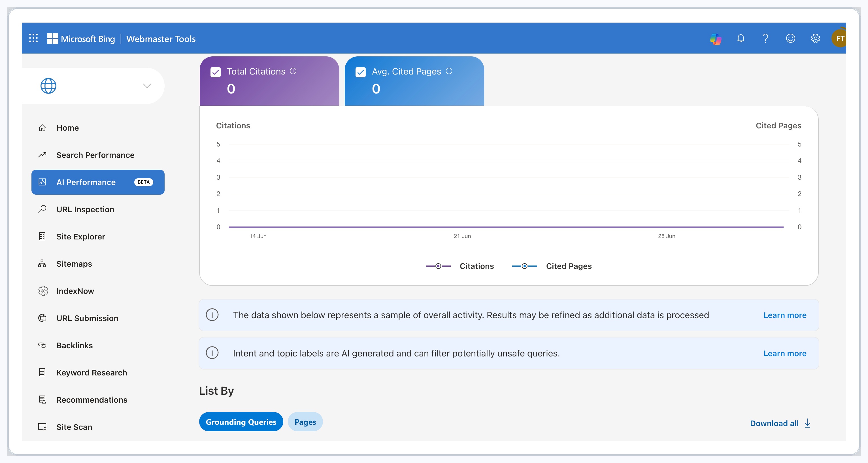Open settings gear in header

pyautogui.click(x=815, y=39)
